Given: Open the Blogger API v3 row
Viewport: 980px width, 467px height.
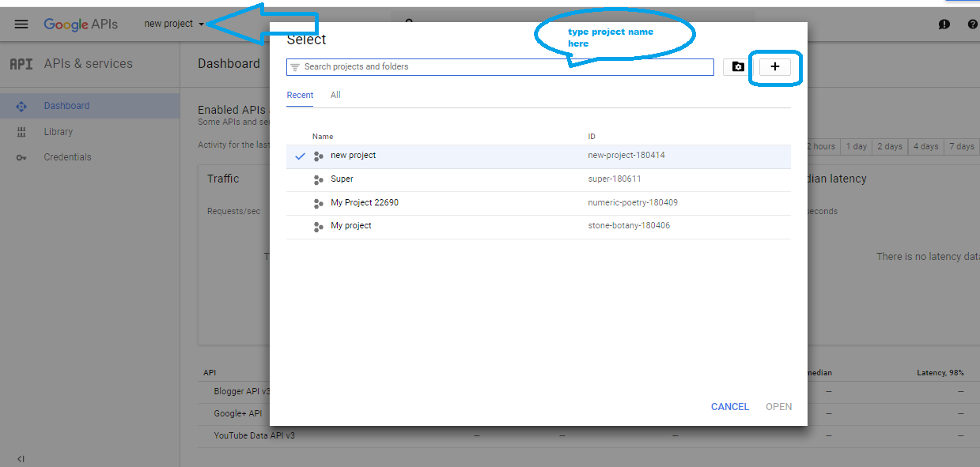Looking at the screenshot, I should [242, 391].
